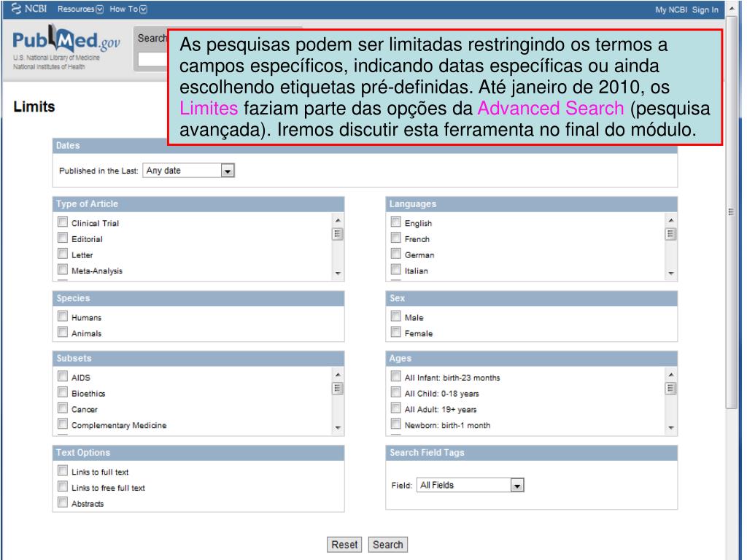747x560 pixels.
Task: Click the Search Field Tags header
Action: (x=427, y=452)
